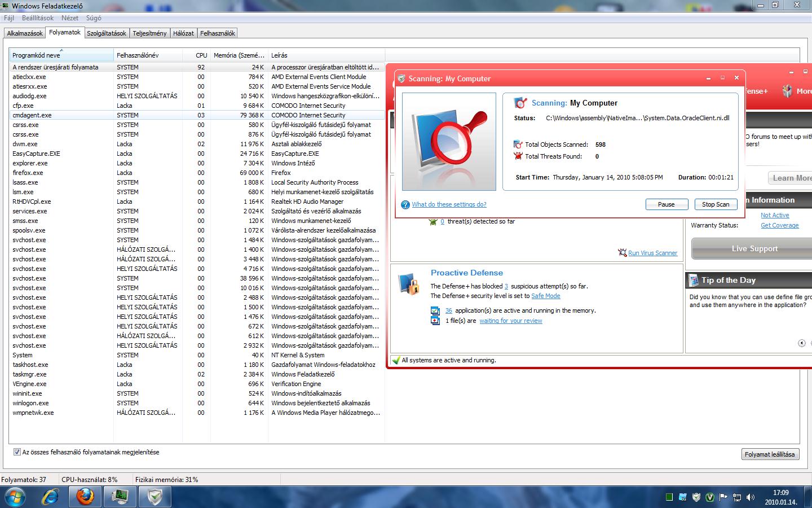Image resolution: width=812 pixels, height=508 pixels.
Task: Open the Súgó menu
Action: (94, 18)
